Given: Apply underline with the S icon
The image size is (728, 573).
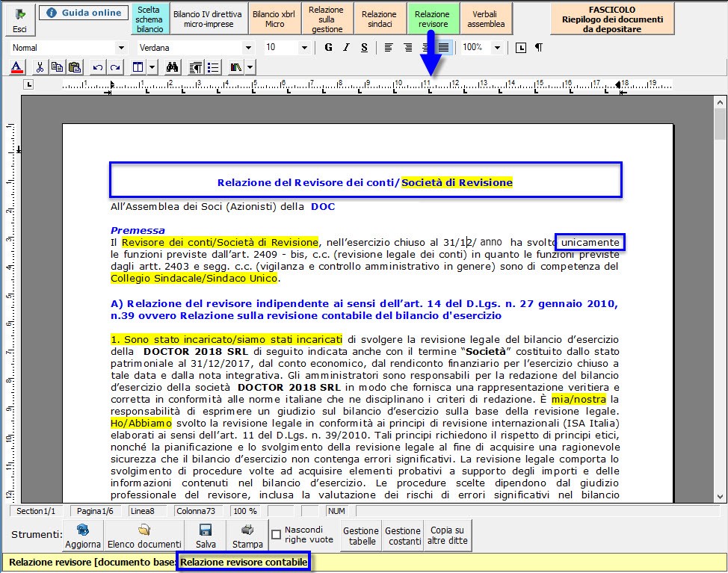Looking at the screenshot, I should (365, 47).
